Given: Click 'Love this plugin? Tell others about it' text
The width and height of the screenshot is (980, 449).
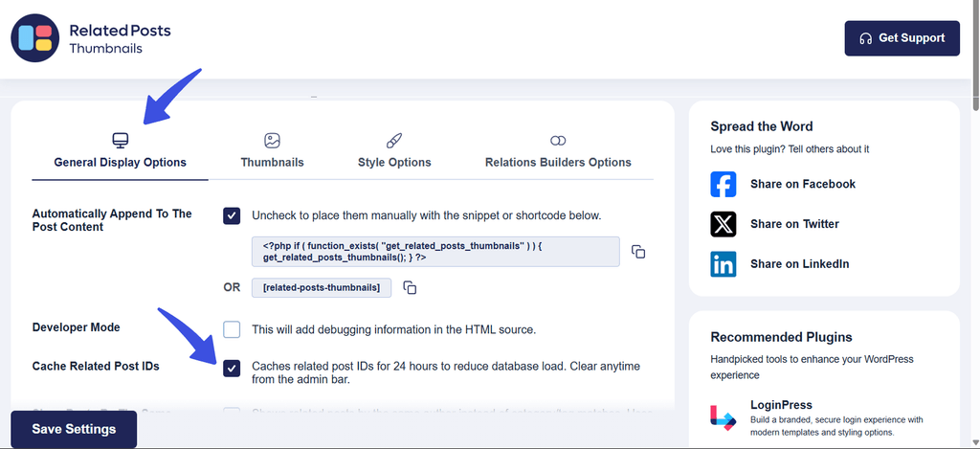Looking at the screenshot, I should tap(790, 148).
